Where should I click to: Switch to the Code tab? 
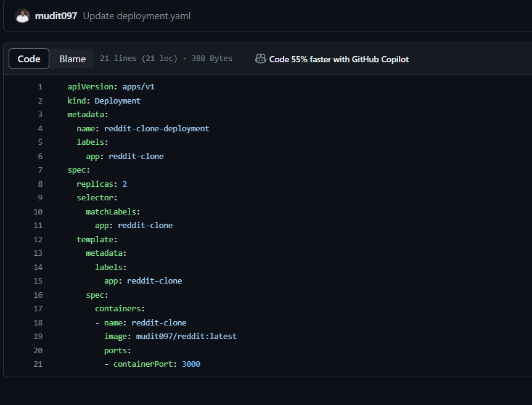[x=29, y=59]
